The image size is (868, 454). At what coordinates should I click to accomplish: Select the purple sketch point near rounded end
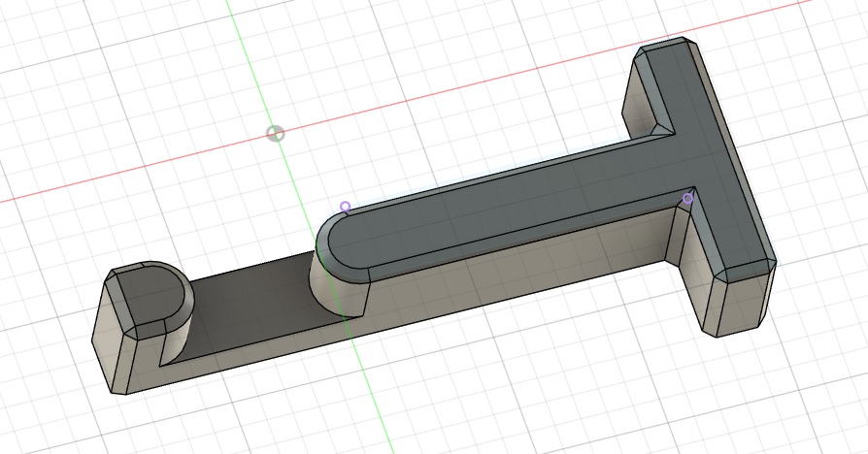pyautogui.click(x=346, y=207)
